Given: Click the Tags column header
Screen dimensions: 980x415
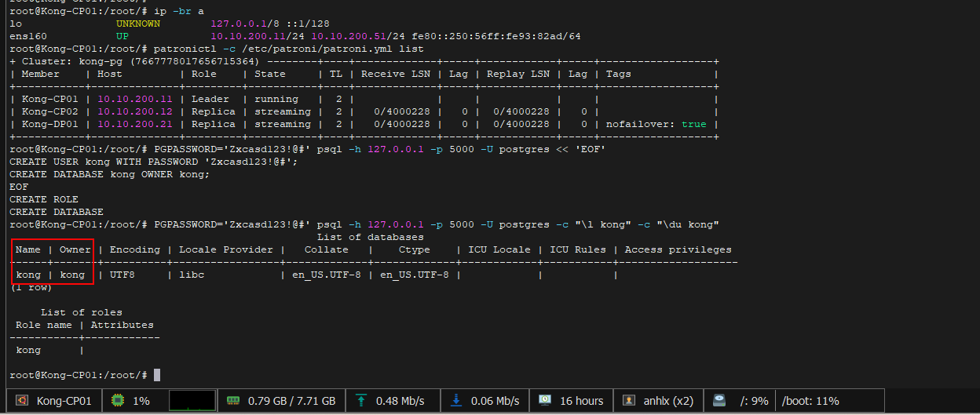Looking at the screenshot, I should point(619,74).
